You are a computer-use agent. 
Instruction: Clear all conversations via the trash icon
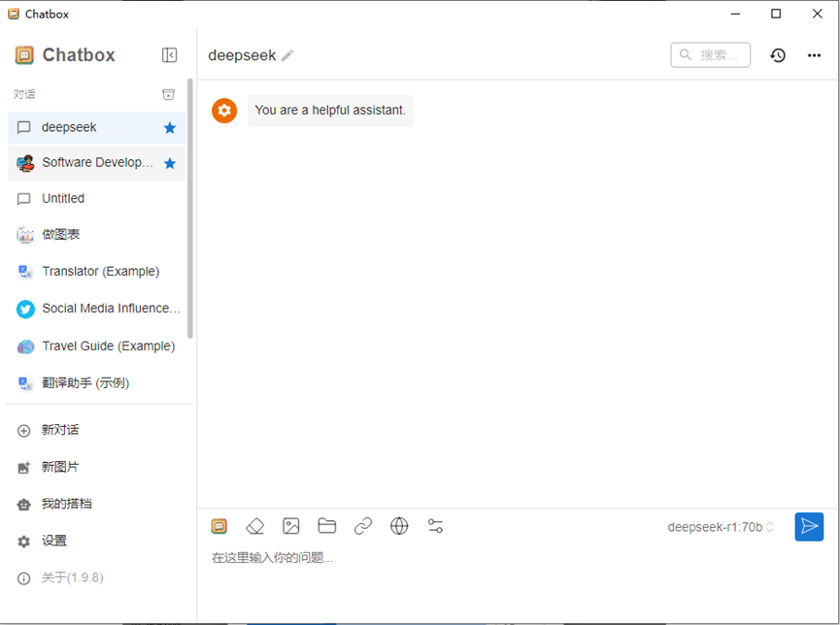tap(168, 93)
